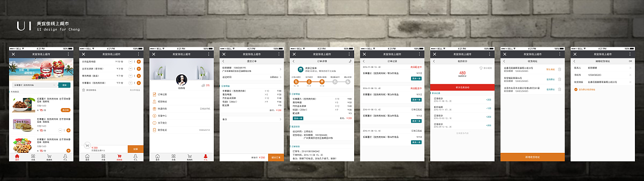644x181 pixels.
Task: Tap the 375 points icon on profile screen
Action: [203, 85]
